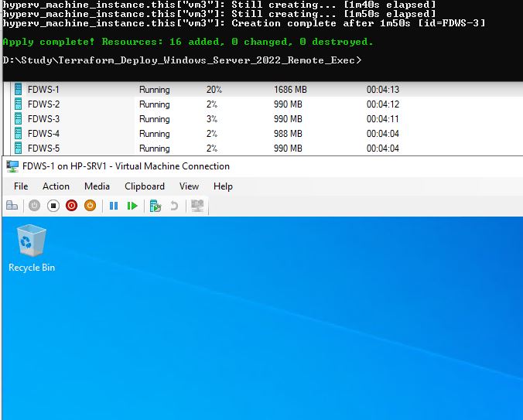Click the FDWS-3 name in VM list
This screenshot has height=420, width=523.
click(43, 118)
